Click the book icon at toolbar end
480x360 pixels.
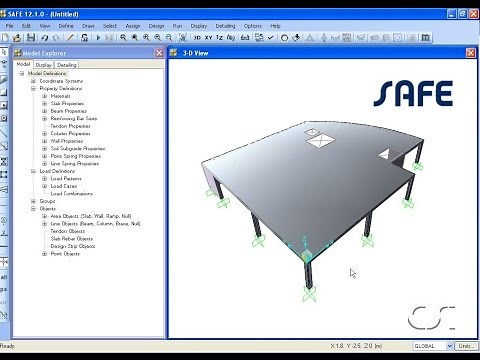[425, 38]
